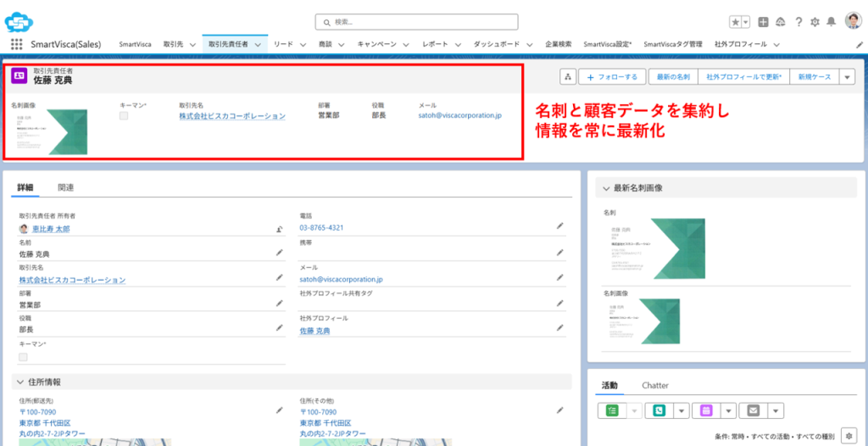Switch to the 関連 tab
This screenshot has height=446, width=868.
[66, 187]
